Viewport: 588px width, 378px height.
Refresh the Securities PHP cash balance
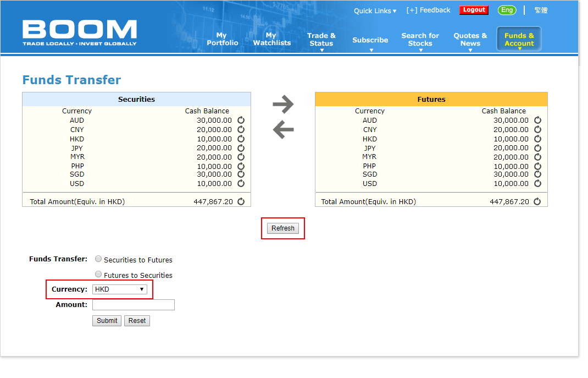241,166
